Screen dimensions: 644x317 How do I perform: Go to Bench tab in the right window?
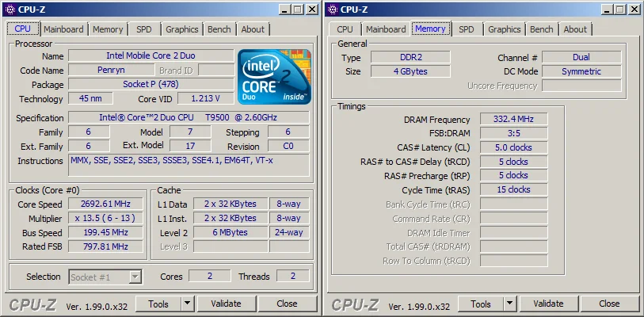(x=541, y=29)
